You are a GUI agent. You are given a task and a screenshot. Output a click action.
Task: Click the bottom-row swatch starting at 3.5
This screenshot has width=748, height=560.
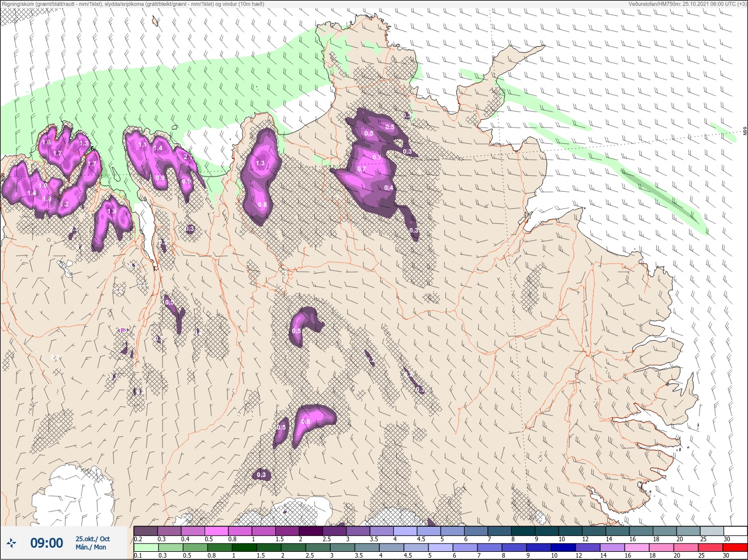click(366, 548)
